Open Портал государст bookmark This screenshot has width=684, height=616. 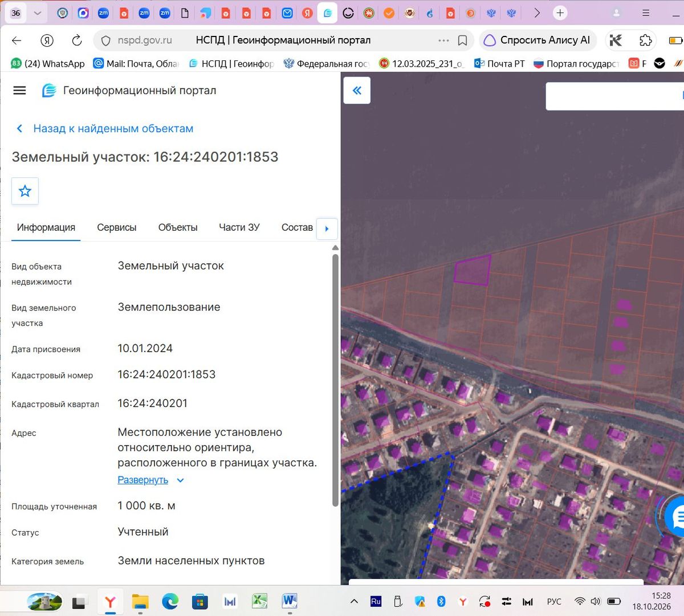pos(576,63)
